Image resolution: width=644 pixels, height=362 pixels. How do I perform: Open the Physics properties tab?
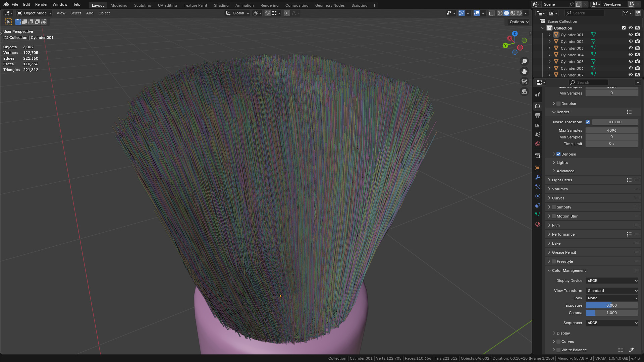click(538, 196)
